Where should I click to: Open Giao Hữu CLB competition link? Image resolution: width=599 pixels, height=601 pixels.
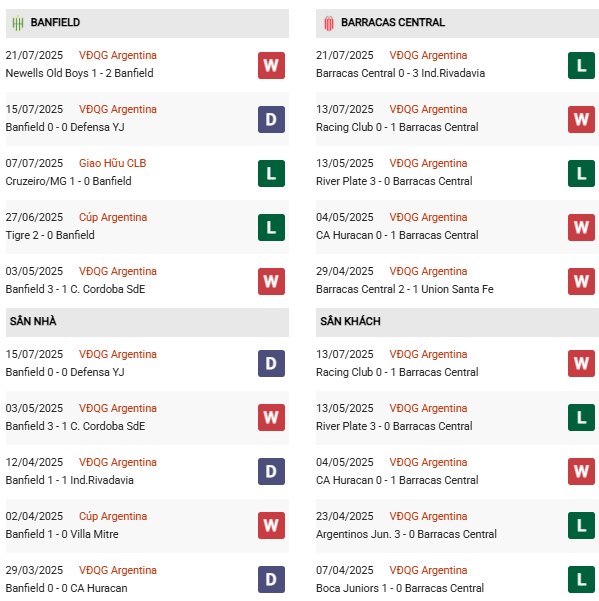112,163
